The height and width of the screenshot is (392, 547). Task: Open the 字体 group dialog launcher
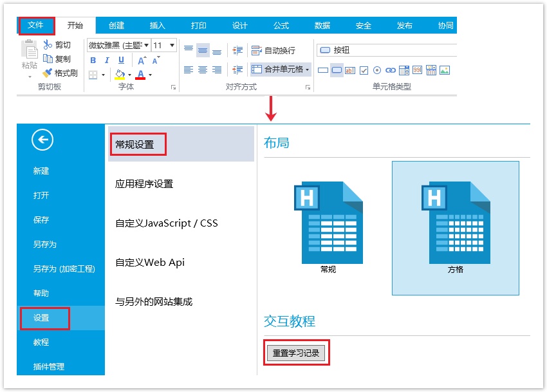pos(173,88)
